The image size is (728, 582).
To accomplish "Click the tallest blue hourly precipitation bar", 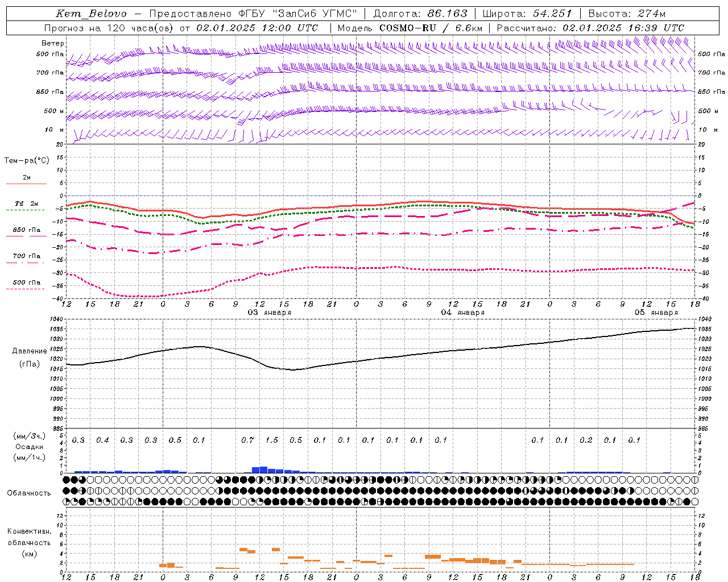I will point(263,469).
